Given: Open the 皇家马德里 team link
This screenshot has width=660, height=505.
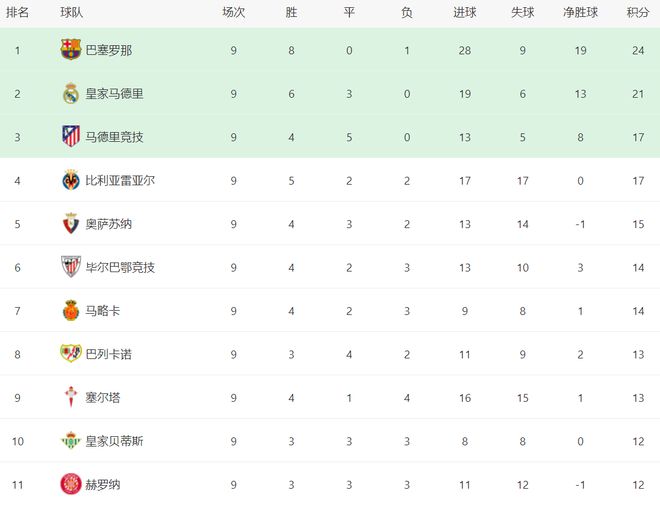Looking at the screenshot, I should pyautogui.click(x=114, y=93).
